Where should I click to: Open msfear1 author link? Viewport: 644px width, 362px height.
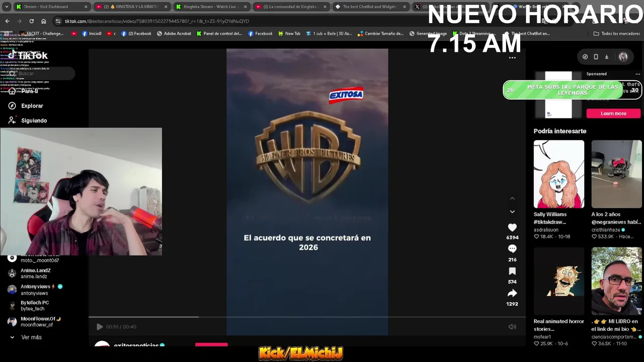point(542,337)
